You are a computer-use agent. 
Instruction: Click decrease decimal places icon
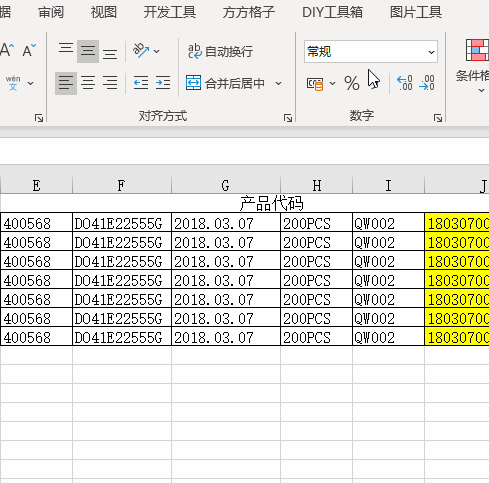click(427, 83)
